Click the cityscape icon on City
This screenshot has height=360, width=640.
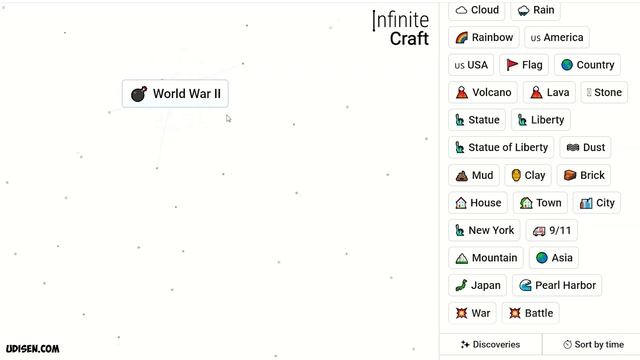click(586, 203)
